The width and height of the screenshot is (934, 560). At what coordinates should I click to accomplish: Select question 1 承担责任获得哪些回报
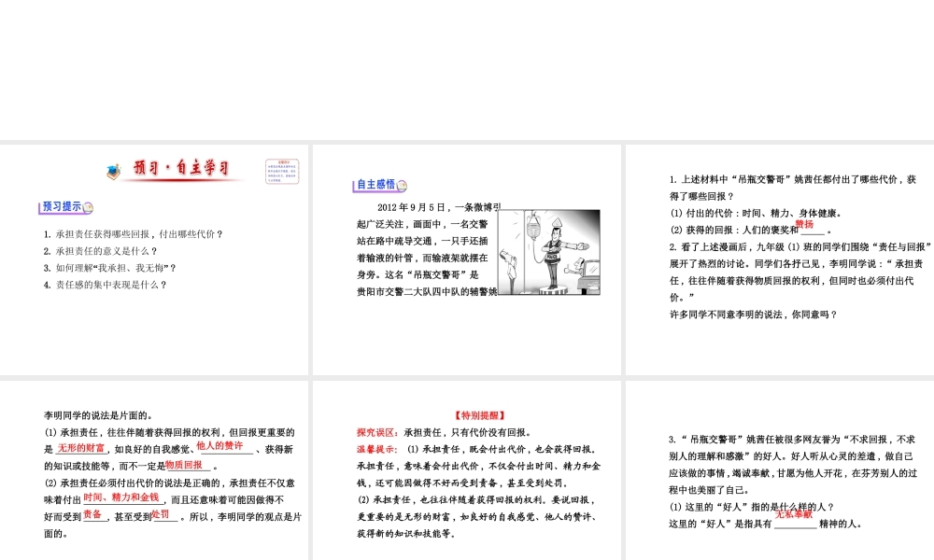click(133, 234)
